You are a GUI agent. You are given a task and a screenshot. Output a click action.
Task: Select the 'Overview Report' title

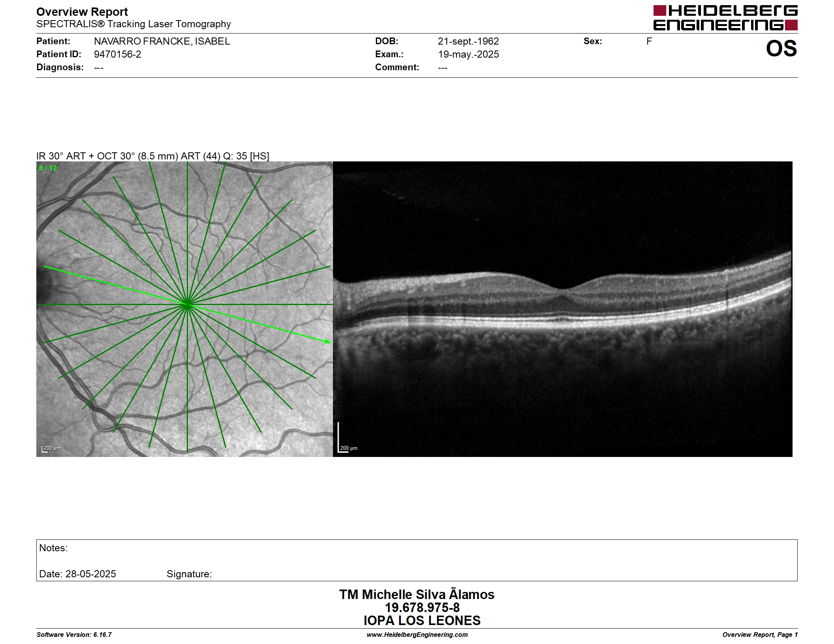[x=82, y=12]
